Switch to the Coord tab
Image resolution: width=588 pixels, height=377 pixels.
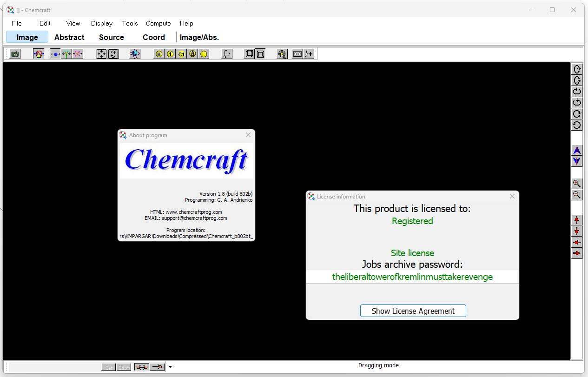[x=153, y=37]
